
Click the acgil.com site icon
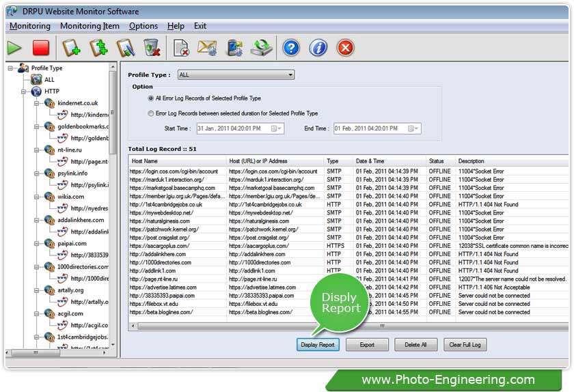(x=49, y=313)
